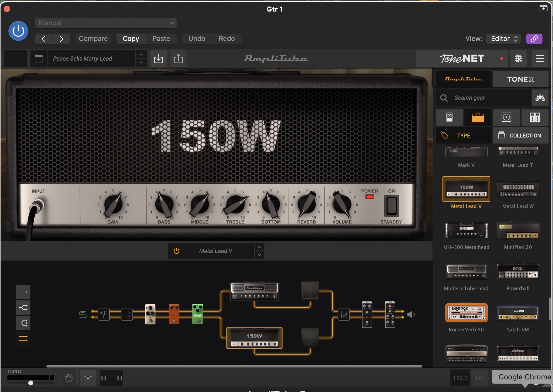This screenshot has height=392, width=553.
Task: Click the Search gear field
Action: pyautogui.click(x=483, y=98)
